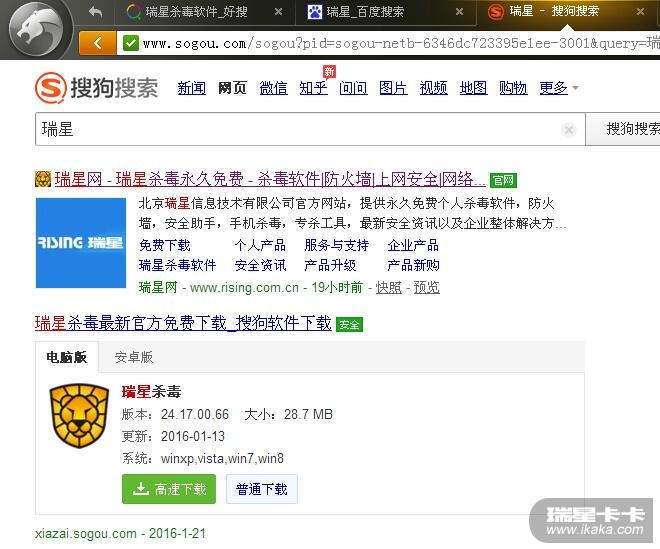
Task: Click the Sogou S tab favicon
Action: point(495,11)
